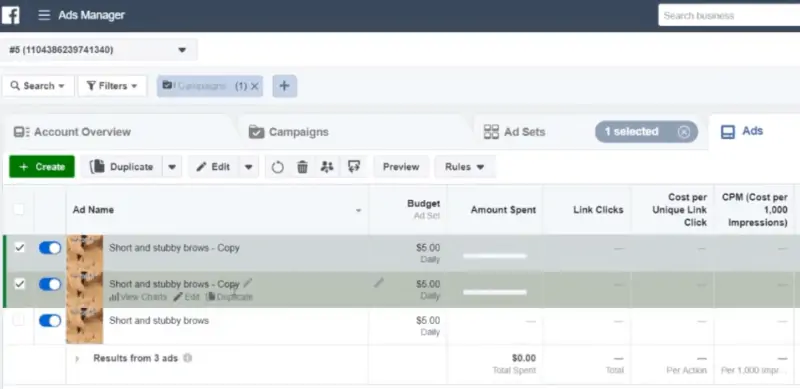Screen dimensions: 800x389
Task: Remove the Campaigns filter chip with its X
Action: [x=255, y=86]
